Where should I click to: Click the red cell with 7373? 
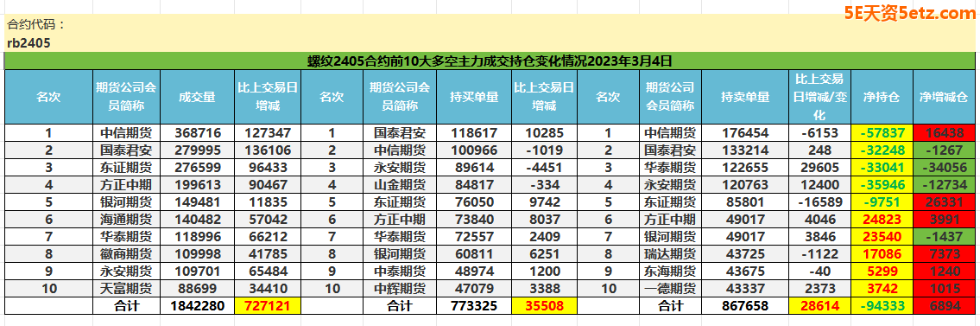pyautogui.click(x=943, y=254)
